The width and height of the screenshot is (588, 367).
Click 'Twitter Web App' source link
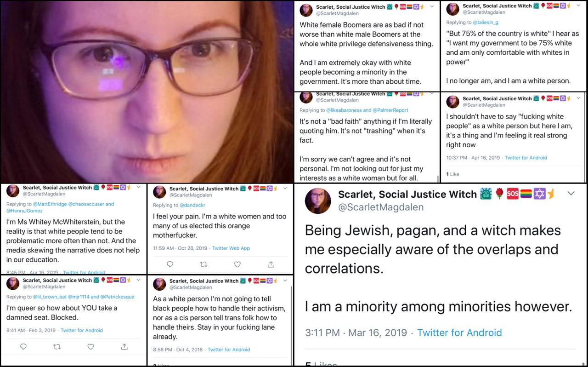(x=231, y=248)
